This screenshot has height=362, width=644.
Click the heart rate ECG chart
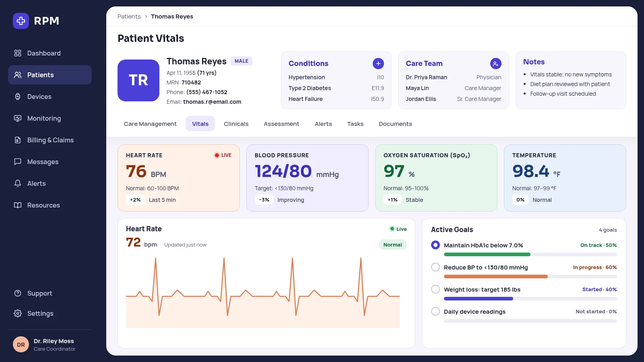tap(263, 293)
